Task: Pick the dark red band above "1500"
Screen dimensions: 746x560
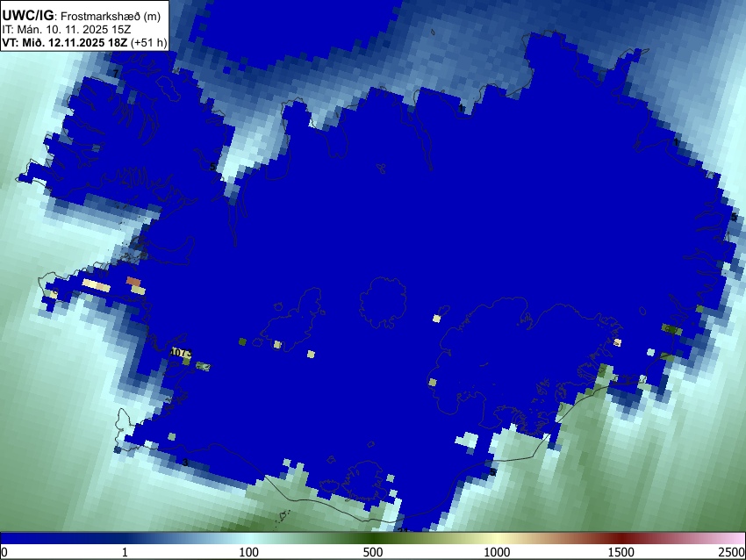Action: click(x=620, y=539)
